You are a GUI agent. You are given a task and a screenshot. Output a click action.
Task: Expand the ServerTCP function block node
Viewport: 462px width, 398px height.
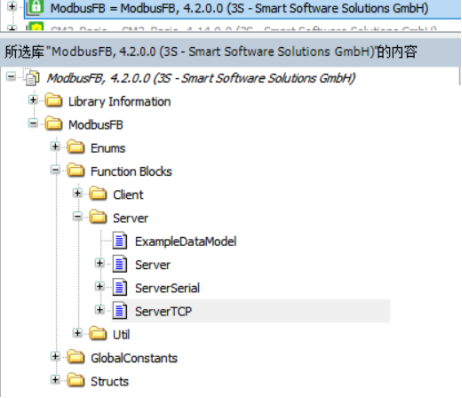pyautogui.click(x=99, y=310)
